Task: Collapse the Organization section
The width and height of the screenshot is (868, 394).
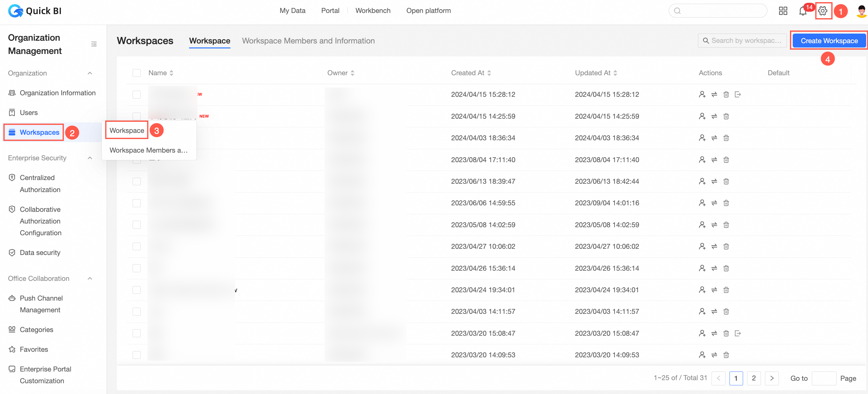Action: coord(90,73)
